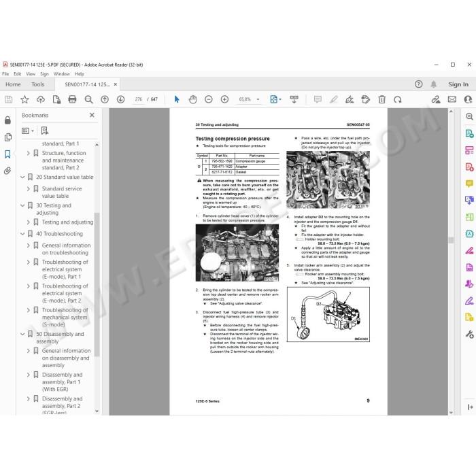
Task: Click the security lock icon in sidebar
Action: click(x=7, y=120)
